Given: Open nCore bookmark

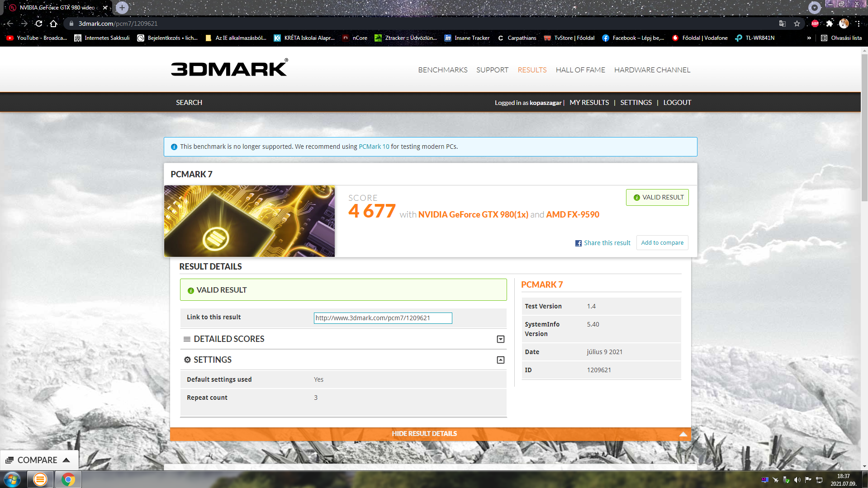Looking at the screenshot, I should [355, 38].
